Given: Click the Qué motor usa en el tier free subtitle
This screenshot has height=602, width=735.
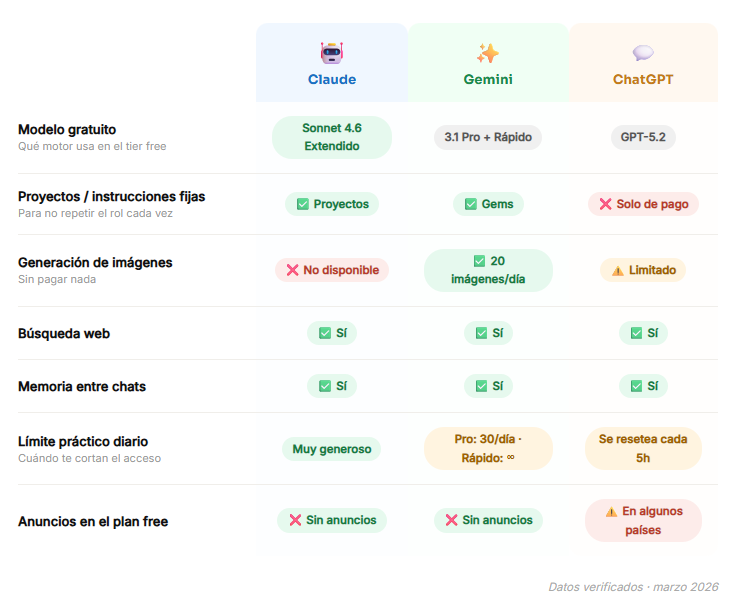Looking at the screenshot, I should tap(92, 146).
